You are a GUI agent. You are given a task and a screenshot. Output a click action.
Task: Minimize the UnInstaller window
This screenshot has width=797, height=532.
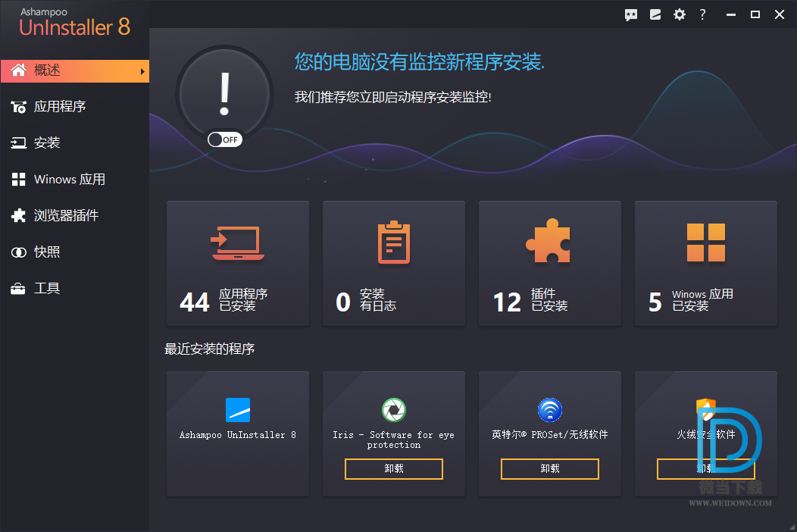pyautogui.click(x=731, y=14)
